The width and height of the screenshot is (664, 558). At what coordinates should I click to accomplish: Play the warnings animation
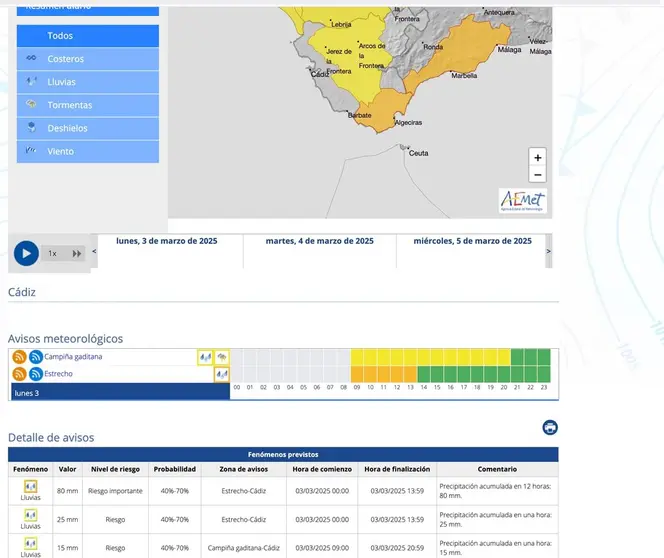pos(26,253)
